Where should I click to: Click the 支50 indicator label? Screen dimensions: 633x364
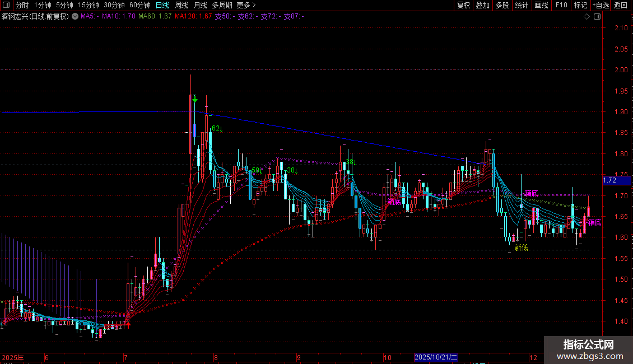(225, 17)
